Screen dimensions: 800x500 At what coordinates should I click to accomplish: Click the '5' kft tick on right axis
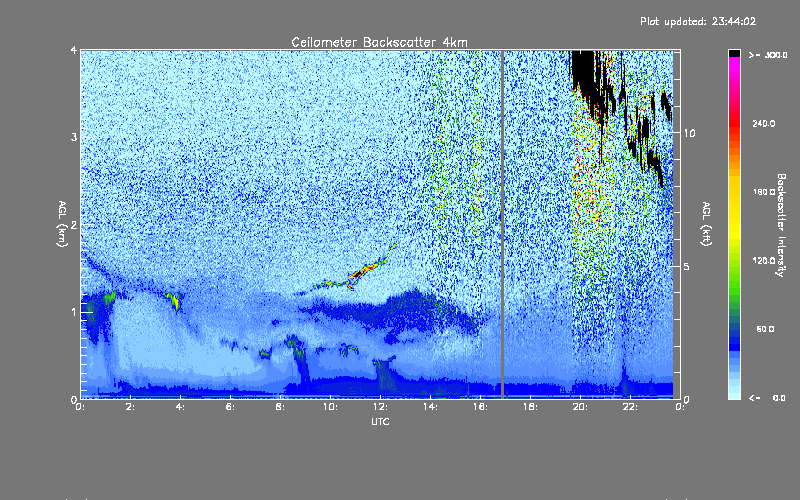(686, 266)
